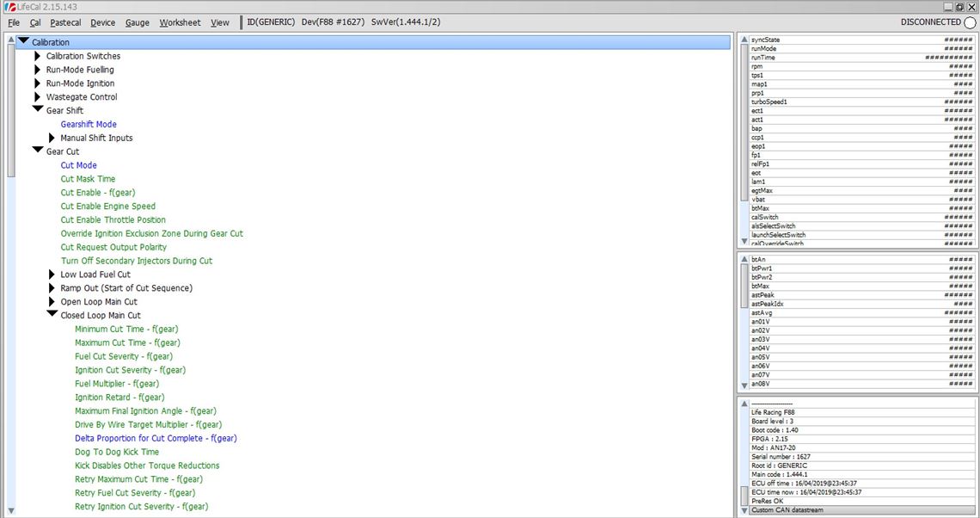Screen dimensions: 980x518
Task: Click the DISCONNECTED status circle indicator
Action: pos(970,22)
